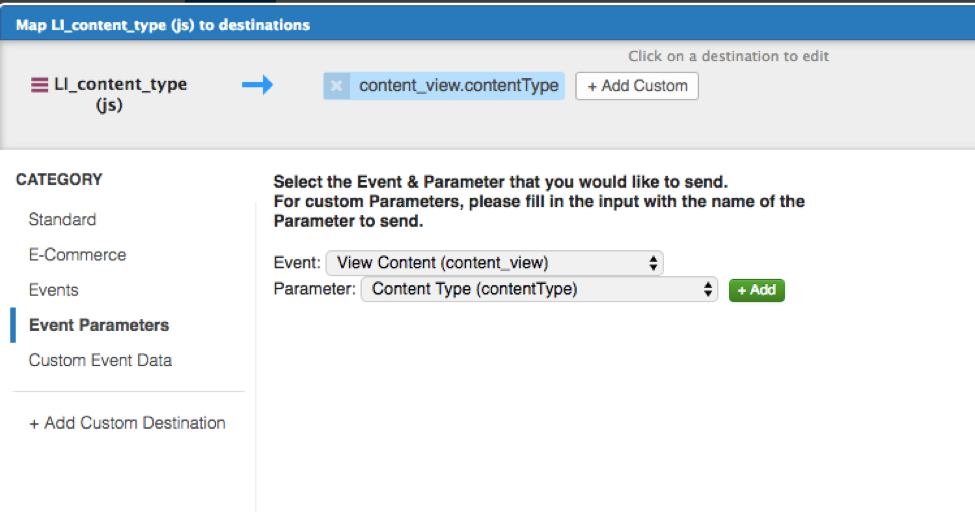This screenshot has height=512, width=975.
Task: Expand the Parameter dropdown showing Content Type
Action: pos(539,290)
